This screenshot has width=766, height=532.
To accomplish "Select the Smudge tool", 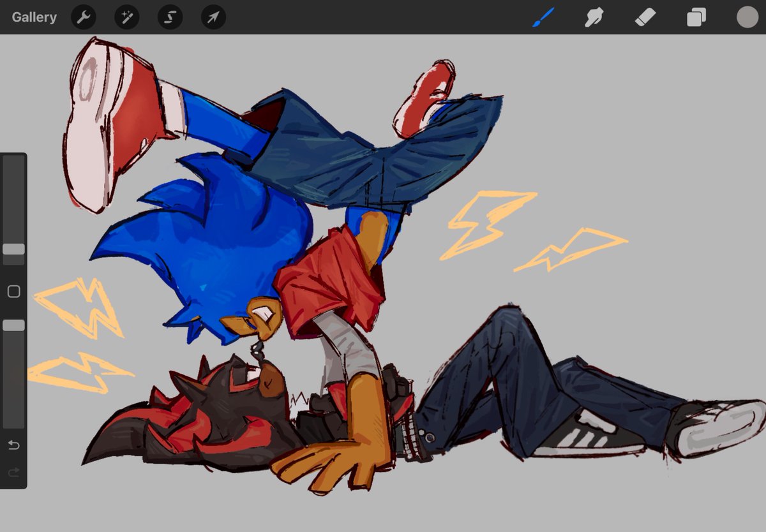I will 594,17.
